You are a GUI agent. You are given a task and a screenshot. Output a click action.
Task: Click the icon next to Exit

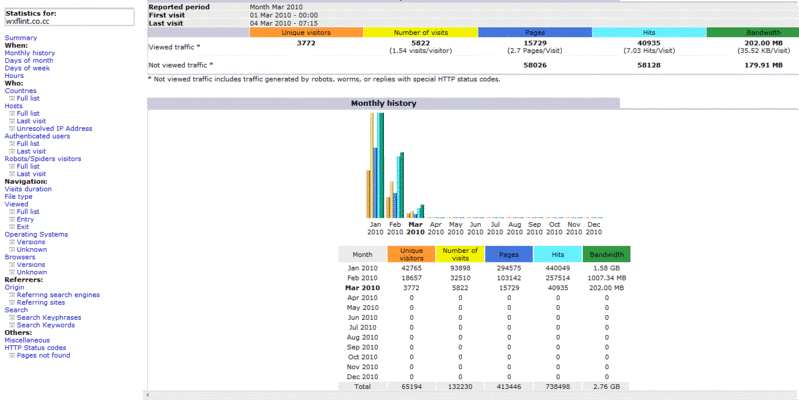point(12,227)
